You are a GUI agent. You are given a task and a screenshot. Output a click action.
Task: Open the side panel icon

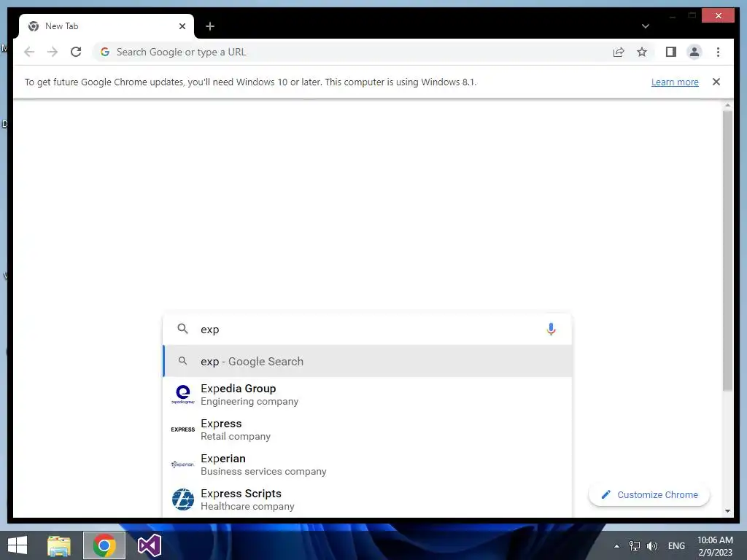point(671,52)
